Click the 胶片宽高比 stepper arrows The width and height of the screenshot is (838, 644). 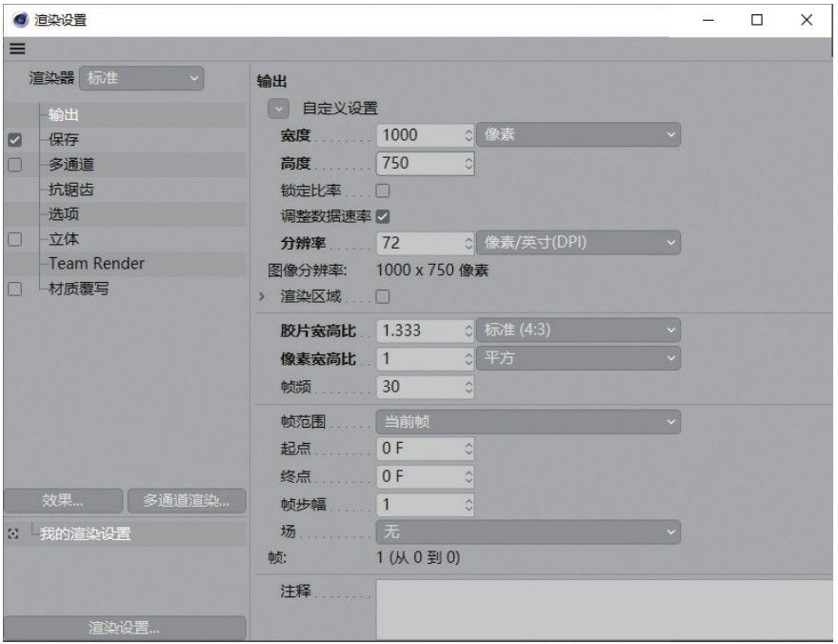469,331
